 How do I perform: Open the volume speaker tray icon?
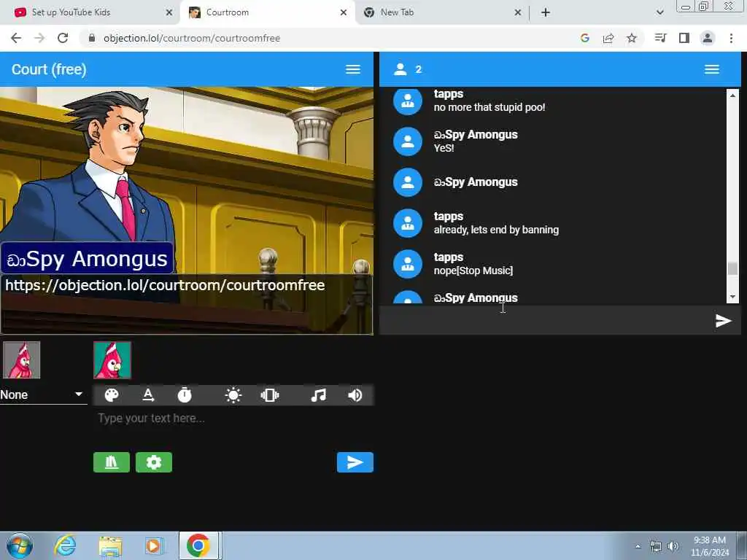[x=673, y=546]
